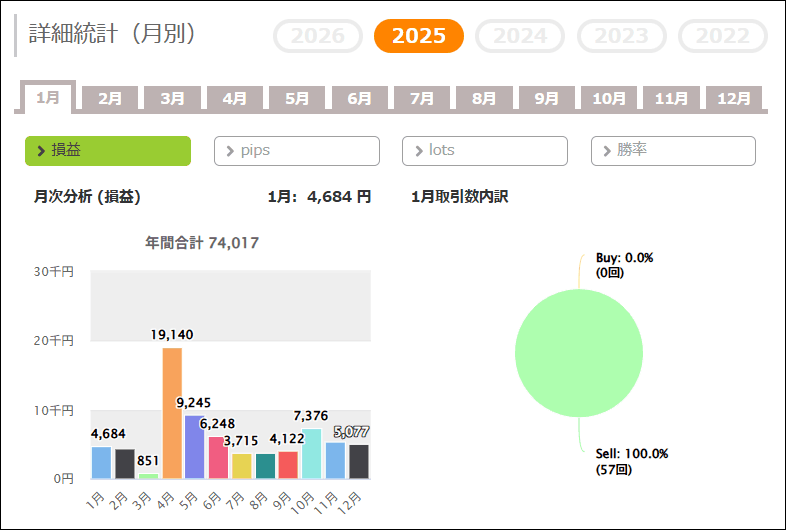This screenshot has width=786, height=530.
Task: Click the blue January bar in chart
Action: pos(102,463)
